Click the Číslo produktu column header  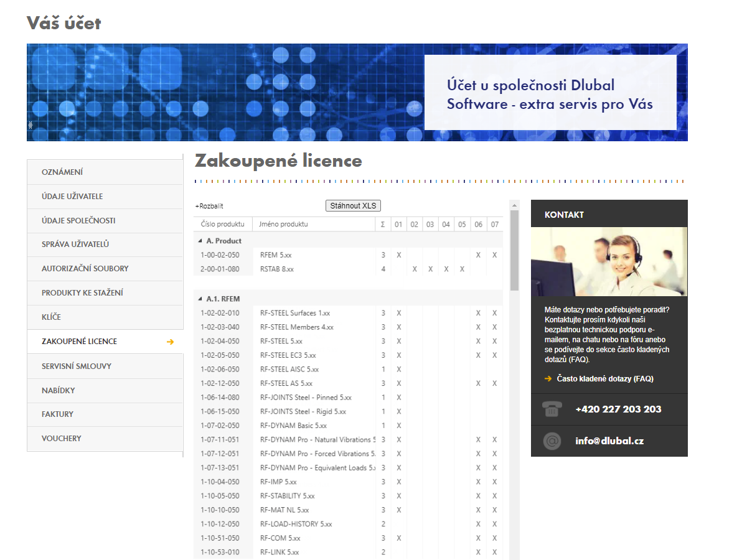[223, 224]
